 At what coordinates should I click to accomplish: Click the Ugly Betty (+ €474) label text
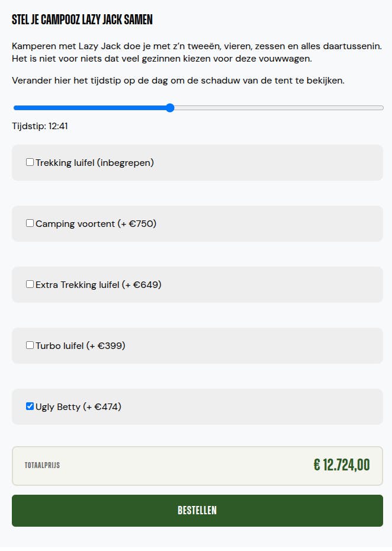(x=78, y=407)
